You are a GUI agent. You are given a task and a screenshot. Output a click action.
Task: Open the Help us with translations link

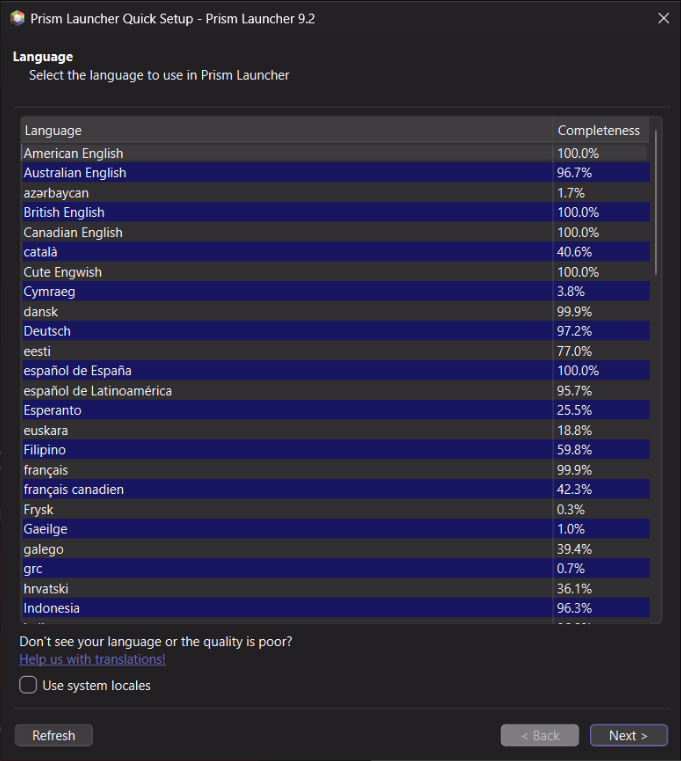coord(92,659)
